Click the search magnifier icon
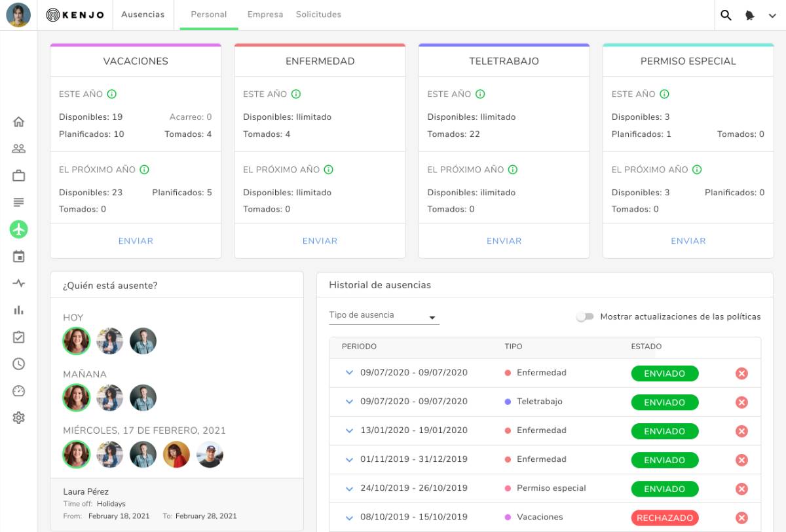The height and width of the screenshot is (532, 786). pos(726,15)
